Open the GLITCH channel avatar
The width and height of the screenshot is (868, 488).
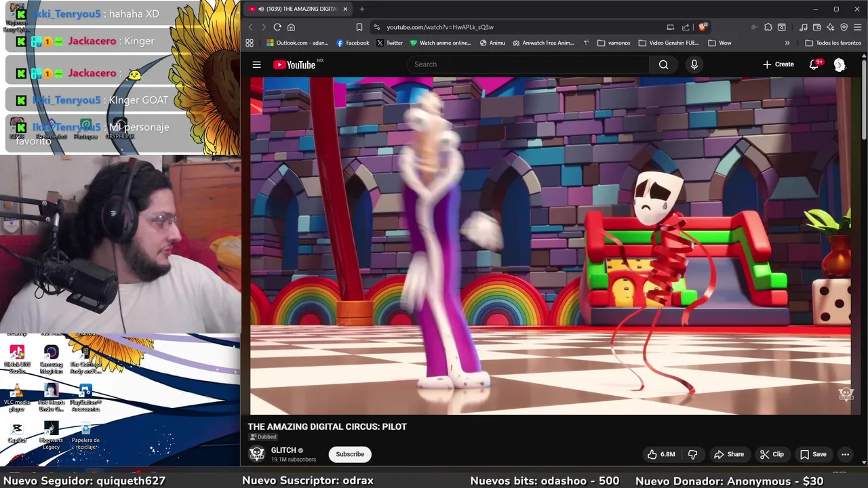pos(256,454)
